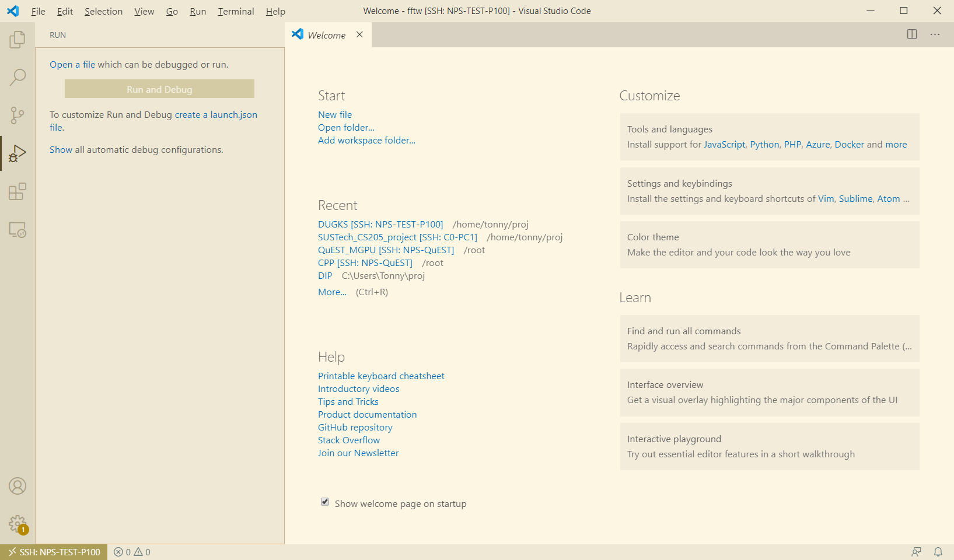Click the Run and Debug button
The image size is (954, 560).
159,89
